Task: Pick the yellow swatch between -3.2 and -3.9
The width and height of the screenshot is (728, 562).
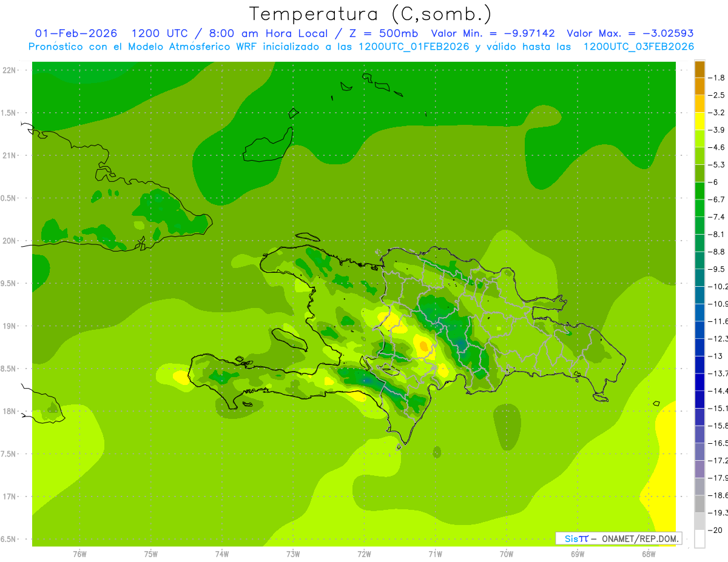Action: click(x=699, y=121)
